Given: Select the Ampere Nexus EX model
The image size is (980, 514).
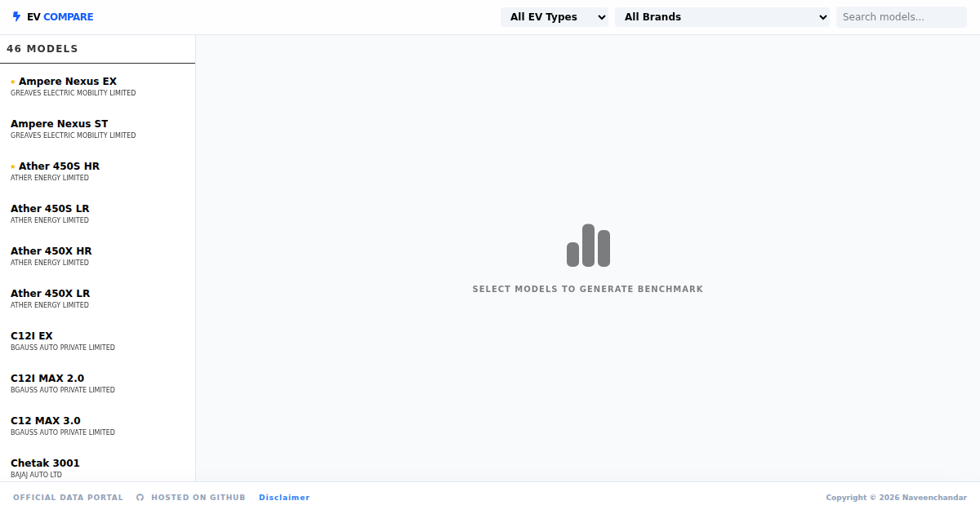Looking at the screenshot, I should (x=68, y=82).
